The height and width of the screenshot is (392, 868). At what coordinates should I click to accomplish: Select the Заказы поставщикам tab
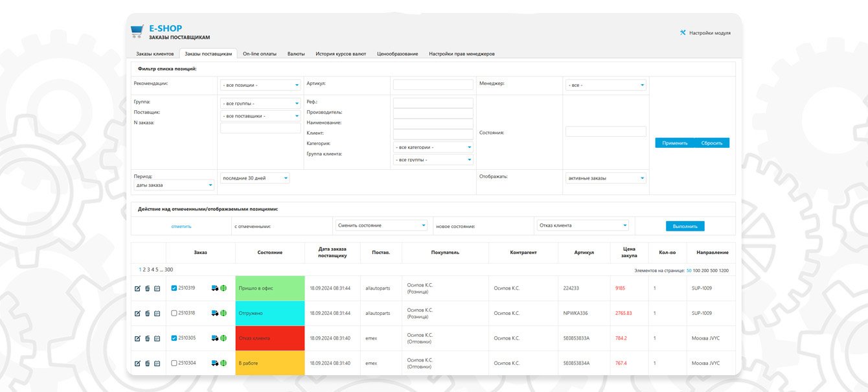(208, 54)
